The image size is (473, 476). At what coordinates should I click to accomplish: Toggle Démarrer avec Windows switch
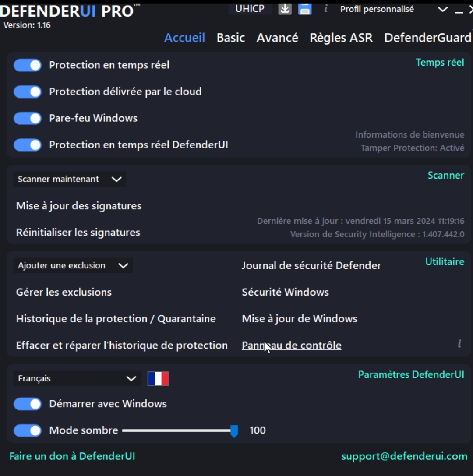pyautogui.click(x=28, y=404)
